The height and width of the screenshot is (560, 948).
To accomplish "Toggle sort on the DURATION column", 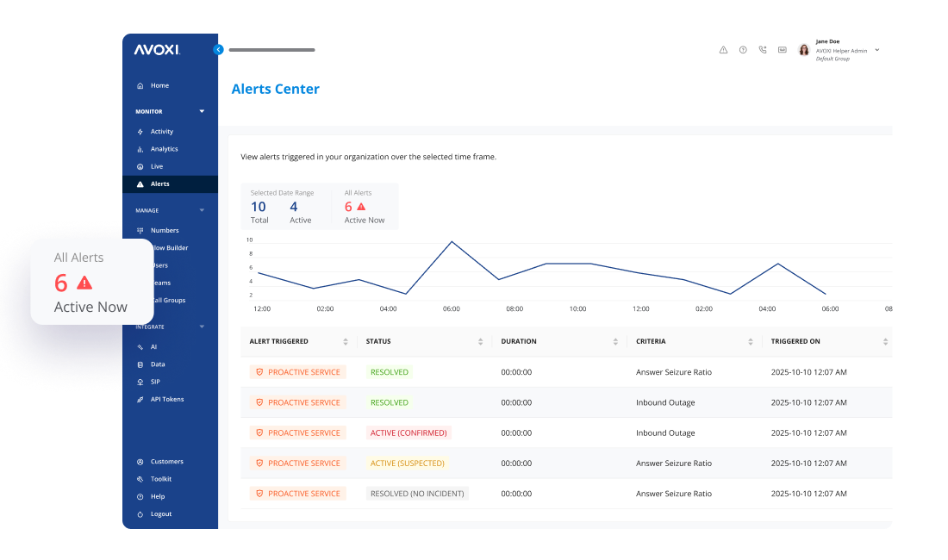I will click(616, 341).
